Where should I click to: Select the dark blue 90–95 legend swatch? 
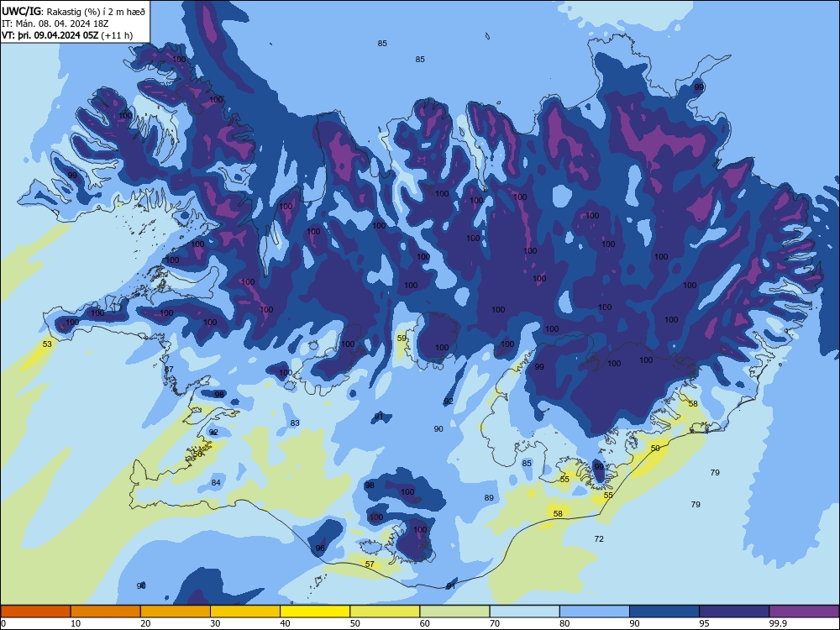(x=664, y=612)
